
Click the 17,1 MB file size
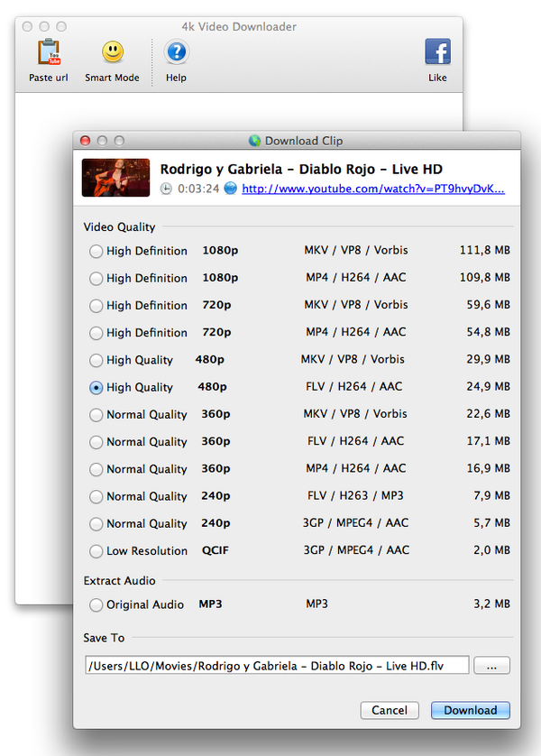tap(488, 441)
